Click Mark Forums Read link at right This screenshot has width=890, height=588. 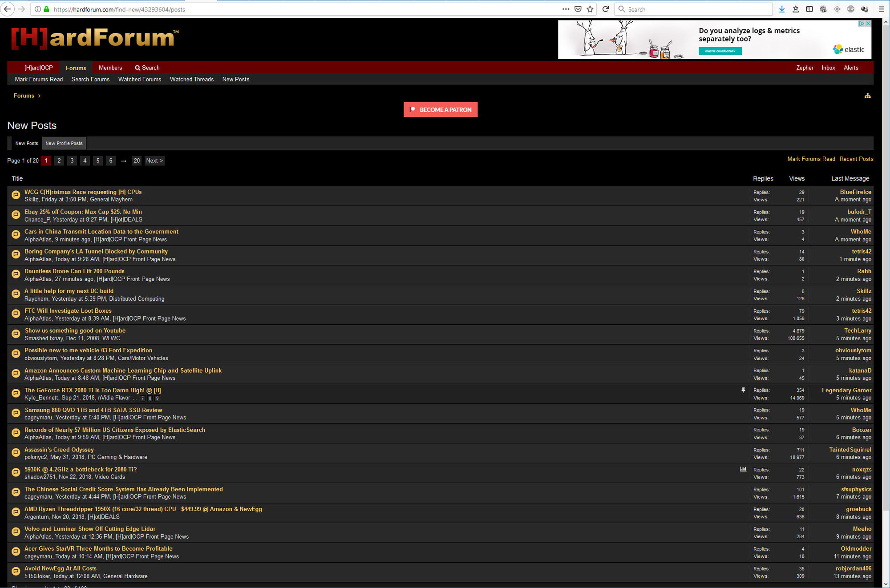coord(811,159)
